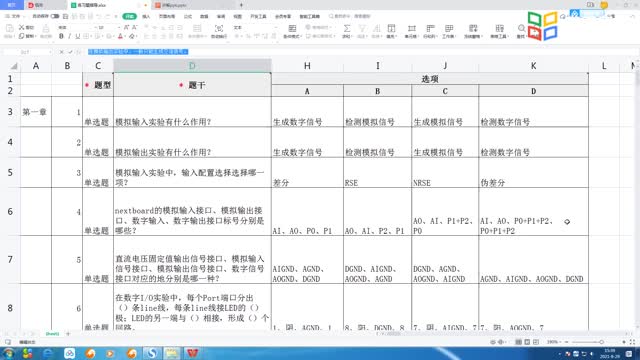Open the Name Box dropdown arrow
Image resolution: width=640 pixels, height=360 pixels.
pyautogui.click(x=50, y=52)
